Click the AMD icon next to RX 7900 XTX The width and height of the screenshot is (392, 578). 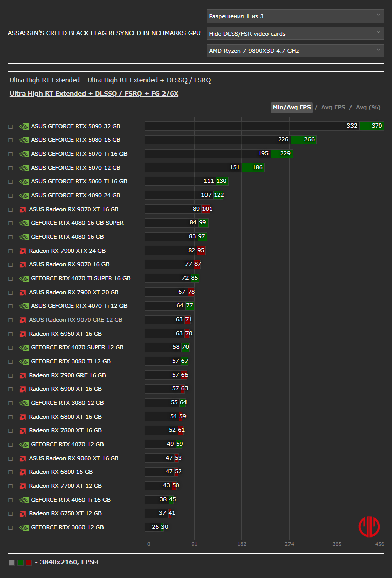tap(23, 251)
